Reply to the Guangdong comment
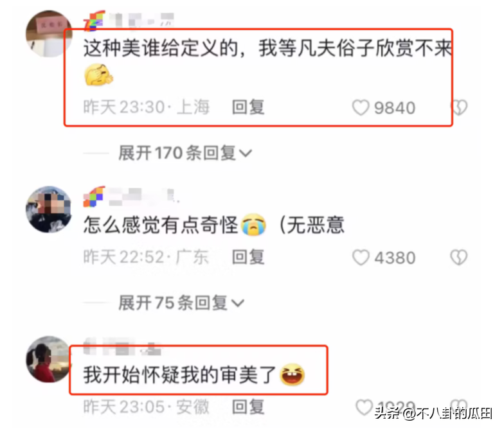504x431 pixels. 248,258
